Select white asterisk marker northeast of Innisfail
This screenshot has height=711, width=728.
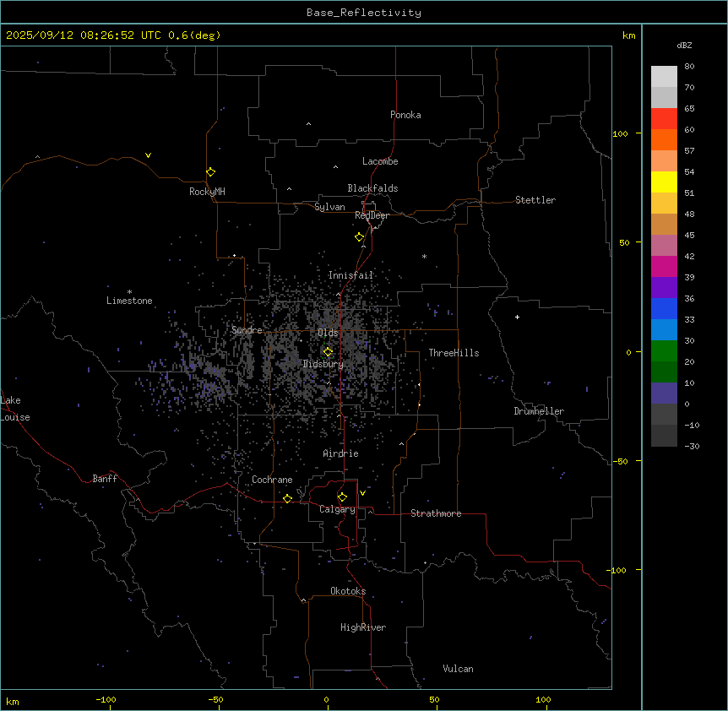(x=424, y=256)
